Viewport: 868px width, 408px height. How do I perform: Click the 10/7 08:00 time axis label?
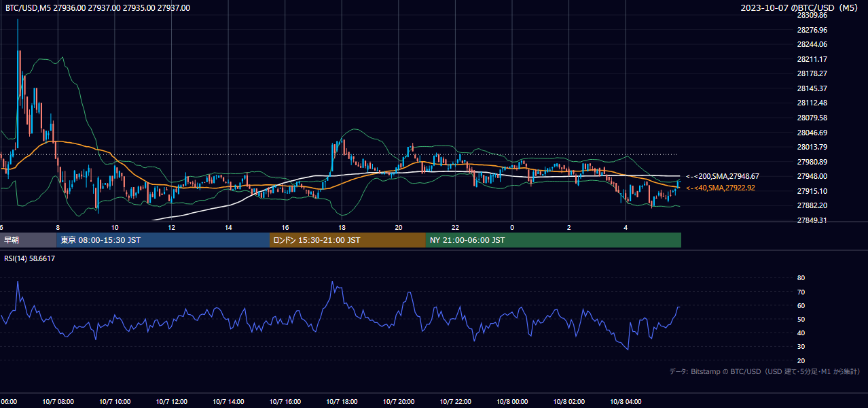58,401
